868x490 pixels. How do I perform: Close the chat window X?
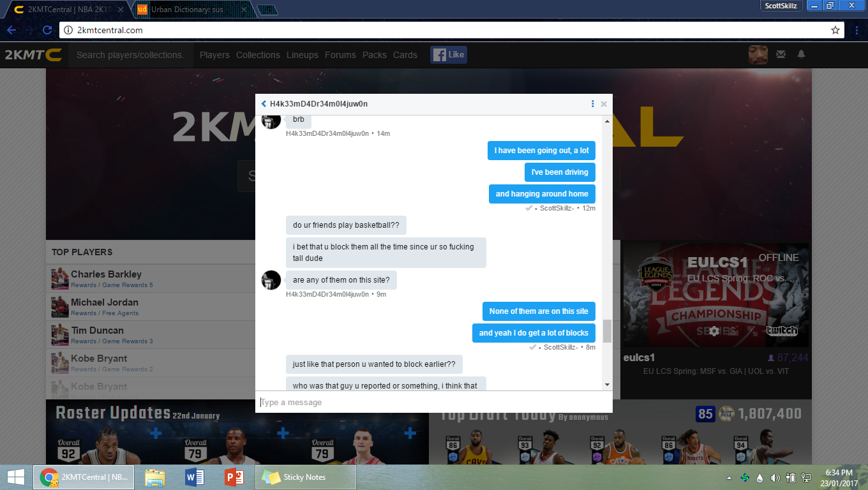tap(604, 104)
